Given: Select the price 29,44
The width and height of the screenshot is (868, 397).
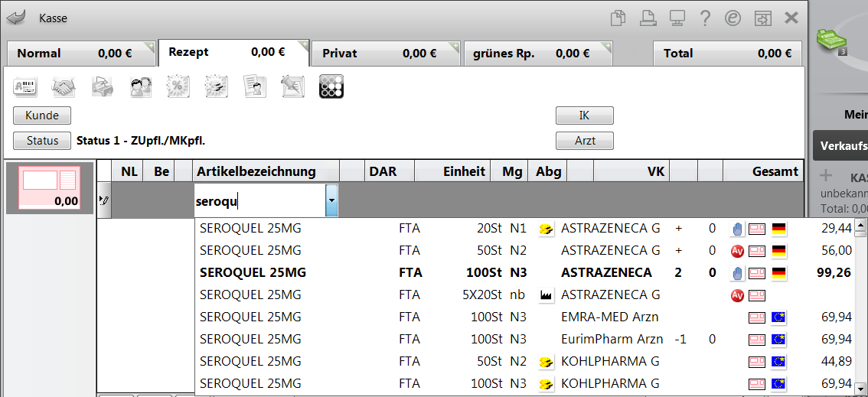Looking at the screenshot, I should pos(837,229).
